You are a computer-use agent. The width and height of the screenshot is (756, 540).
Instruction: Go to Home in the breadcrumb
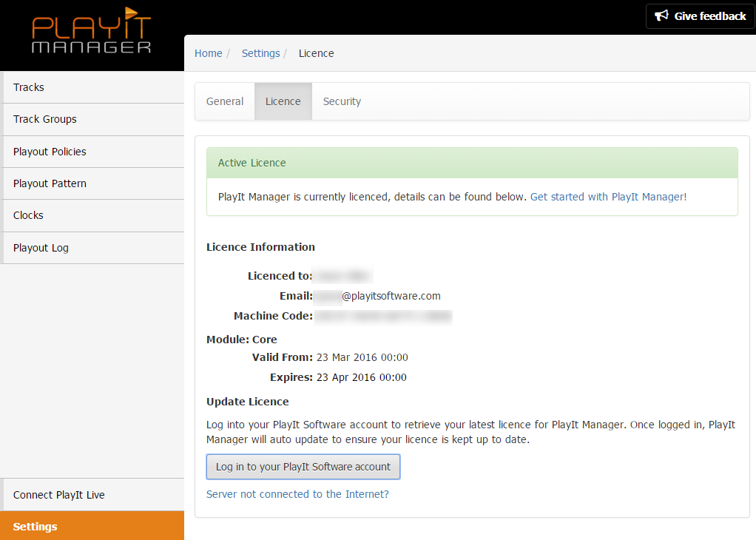click(x=208, y=53)
